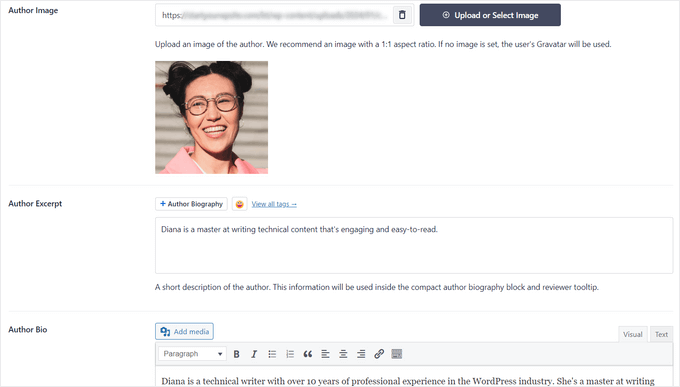Open the Paragraph format dropdown

192,354
